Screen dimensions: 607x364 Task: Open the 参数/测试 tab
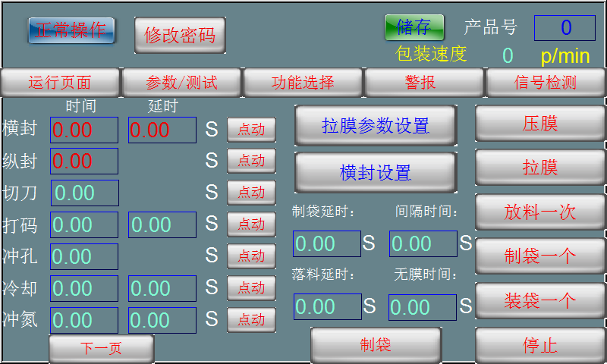point(181,83)
